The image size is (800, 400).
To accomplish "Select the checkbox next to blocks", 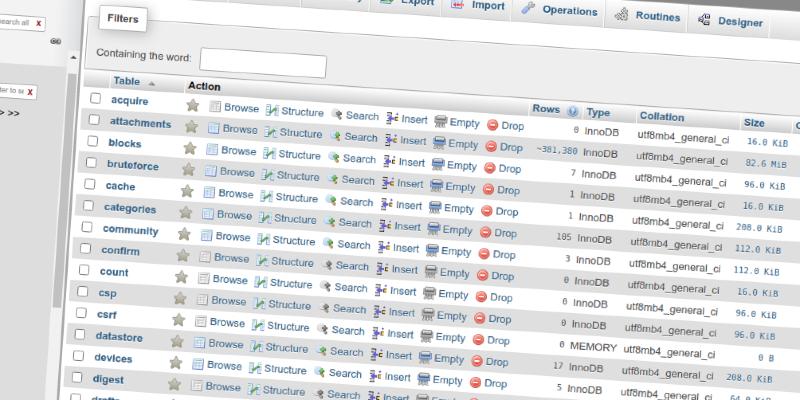I will click(x=93, y=142).
